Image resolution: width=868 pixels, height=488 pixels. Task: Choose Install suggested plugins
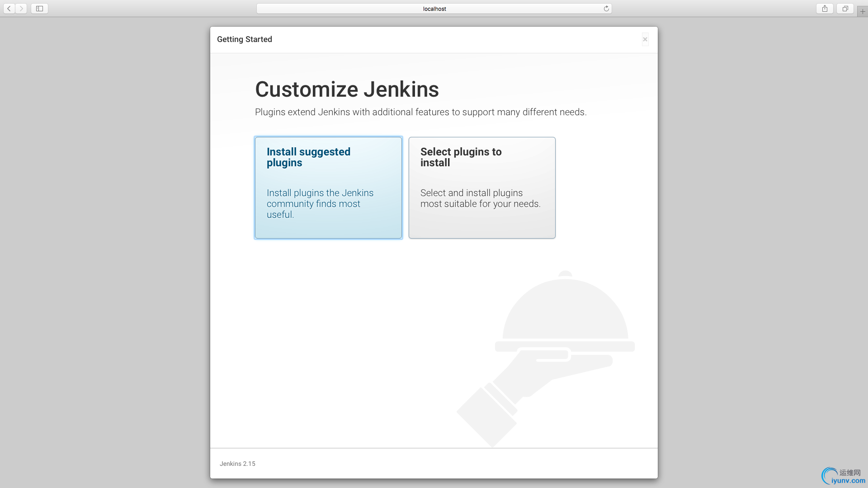[328, 188]
